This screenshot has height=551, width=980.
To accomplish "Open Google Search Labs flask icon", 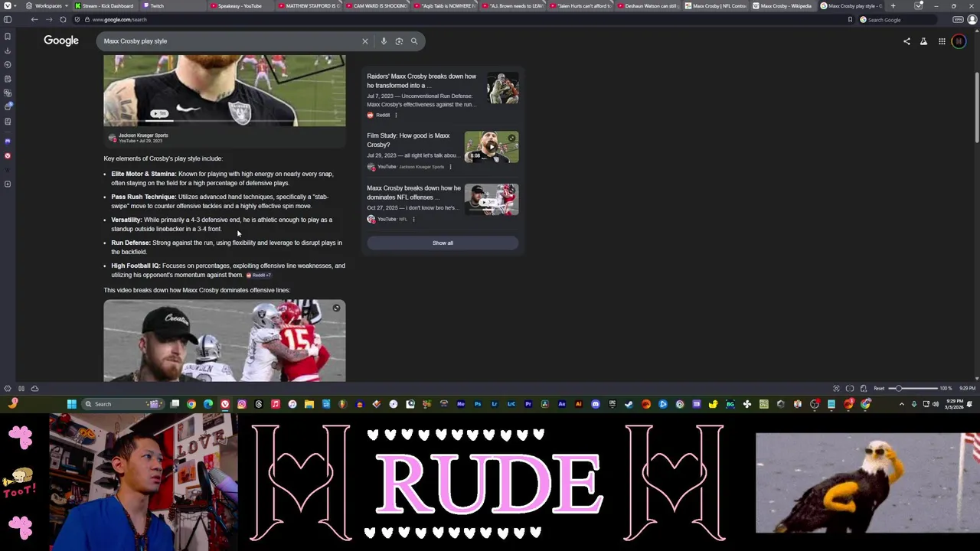I will click(923, 41).
